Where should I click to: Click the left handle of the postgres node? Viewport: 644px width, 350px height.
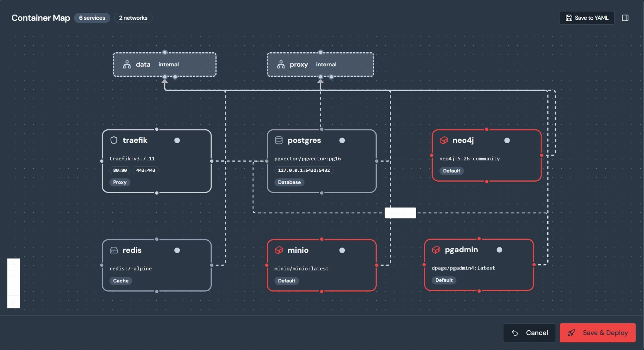267,161
